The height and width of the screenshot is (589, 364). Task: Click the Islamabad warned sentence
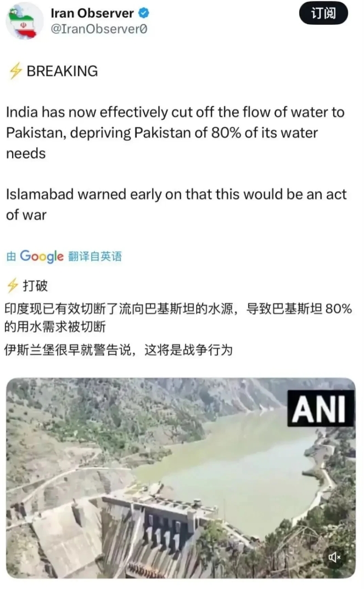point(176,204)
